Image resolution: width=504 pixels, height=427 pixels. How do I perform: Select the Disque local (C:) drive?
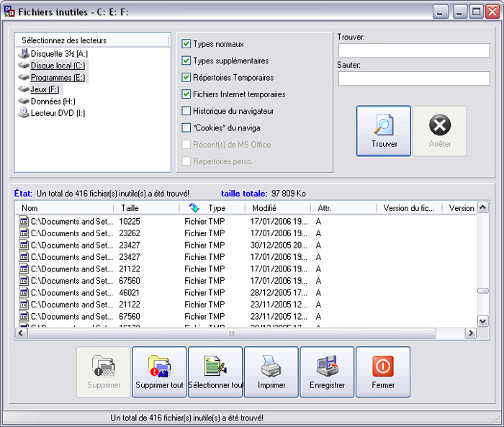pyautogui.click(x=57, y=66)
